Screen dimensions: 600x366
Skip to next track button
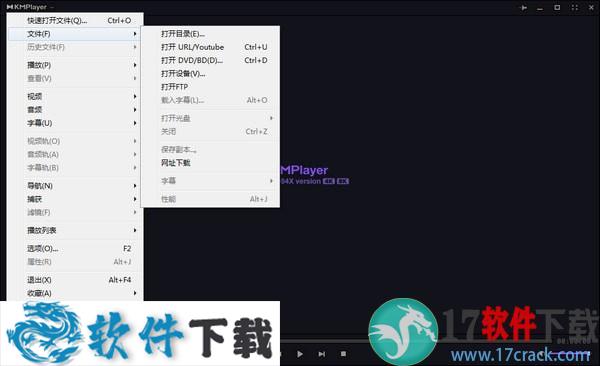point(321,354)
